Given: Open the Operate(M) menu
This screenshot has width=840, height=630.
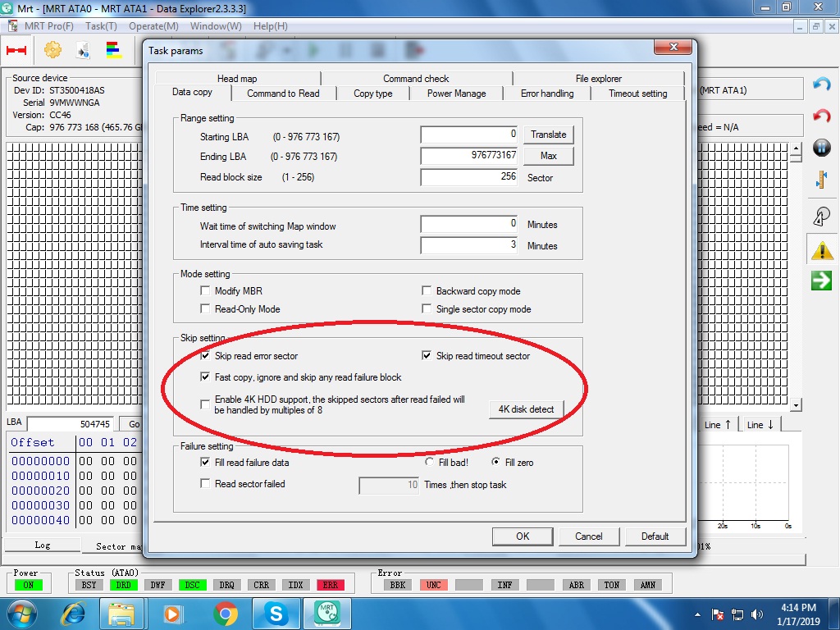Looking at the screenshot, I should click(153, 25).
